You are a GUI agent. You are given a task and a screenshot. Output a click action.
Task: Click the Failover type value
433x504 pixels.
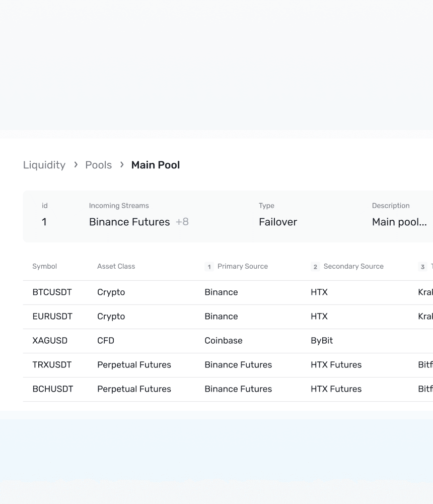coord(278,222)
